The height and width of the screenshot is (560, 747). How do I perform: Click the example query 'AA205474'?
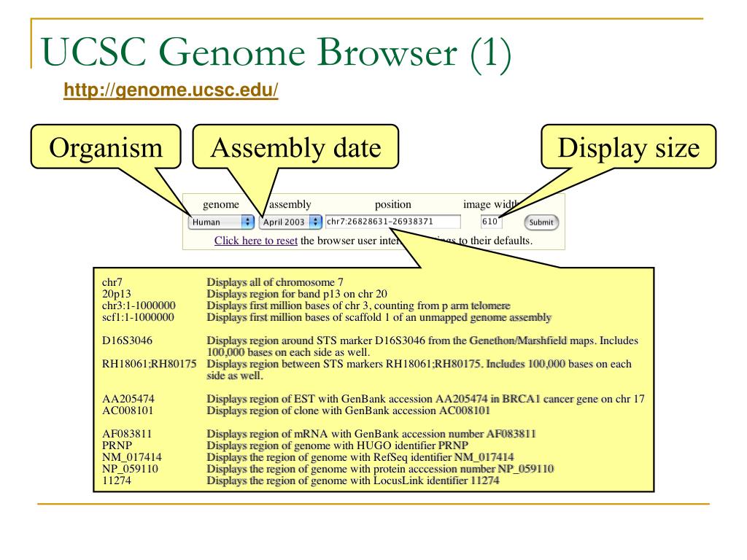click(128, 399)
